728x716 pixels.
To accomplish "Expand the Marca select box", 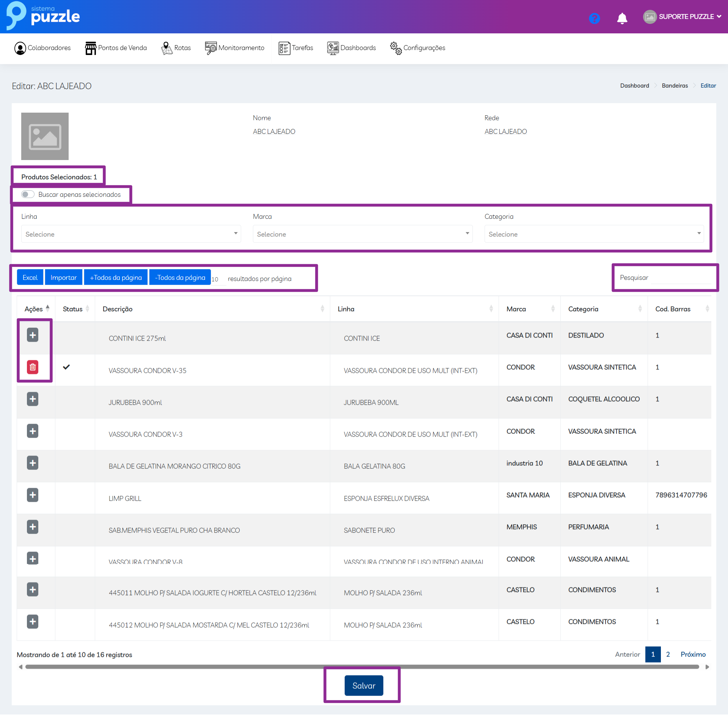I will point(362,234).
